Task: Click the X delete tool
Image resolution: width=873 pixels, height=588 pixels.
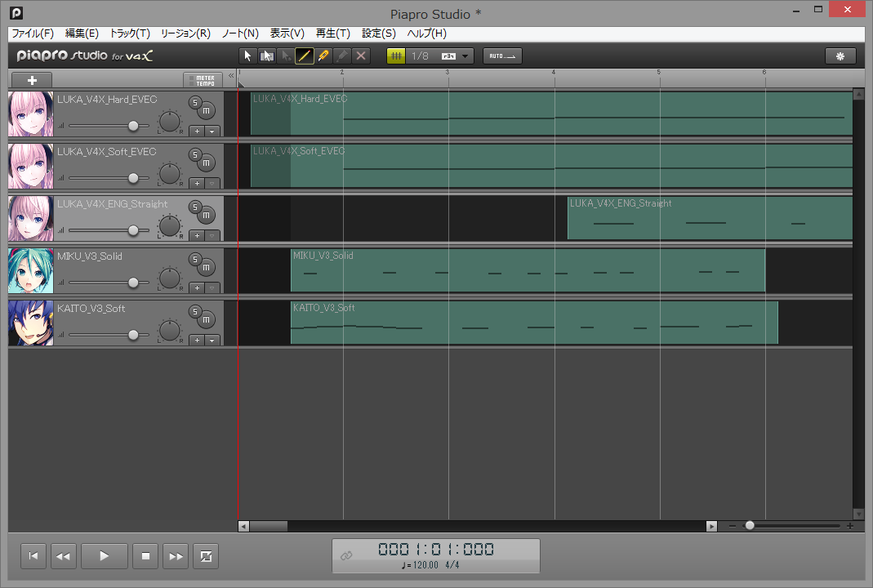Action: point(361,56)
